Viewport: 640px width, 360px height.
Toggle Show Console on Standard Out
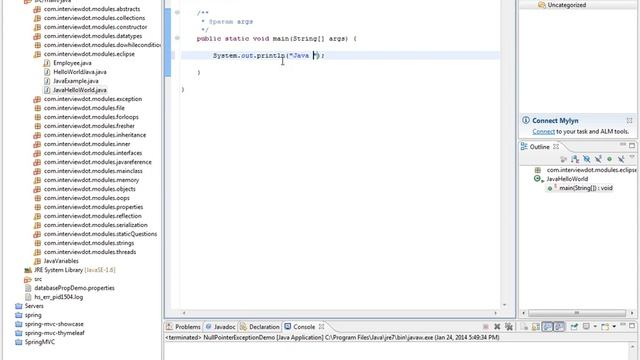(547, 327)
